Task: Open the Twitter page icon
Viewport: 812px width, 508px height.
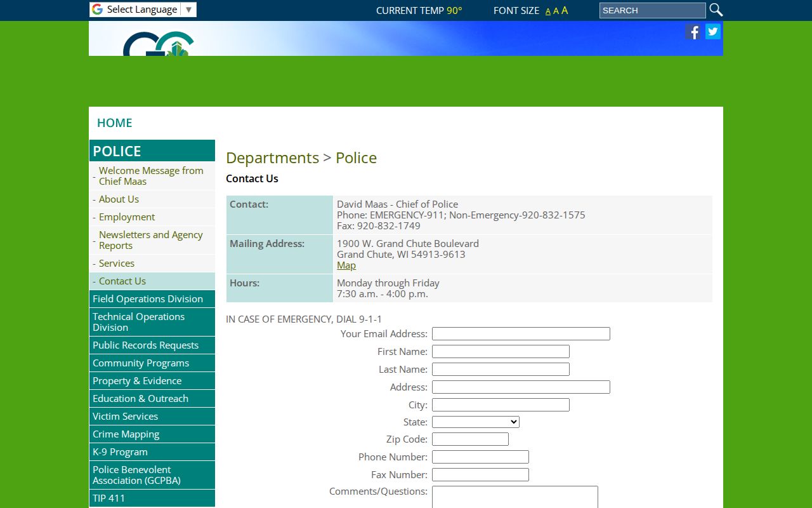Action: [x=713, y=32]
